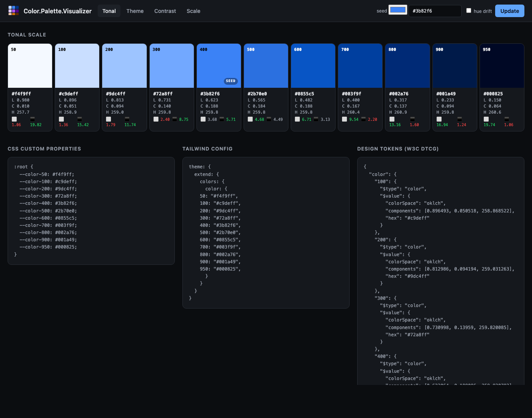This screenshot has height=418, width=532.
Task: Click the Color Palette Visualizer logo icon
Action: click(14, 11)
